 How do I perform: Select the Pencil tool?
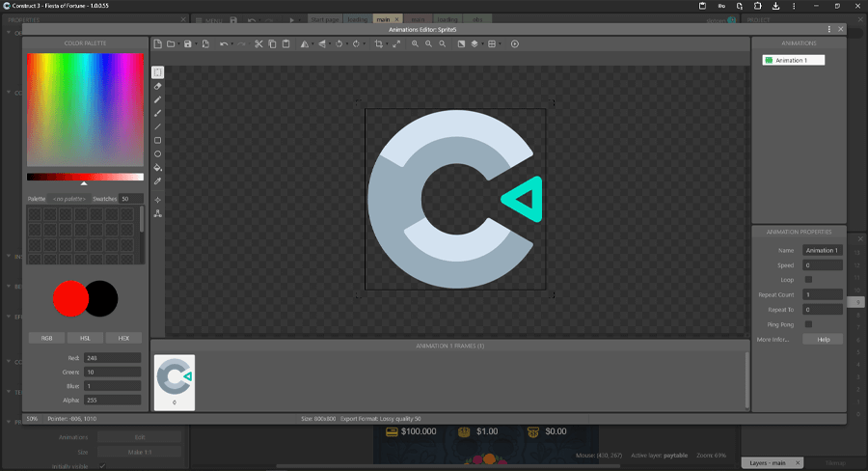pos(158,99)
